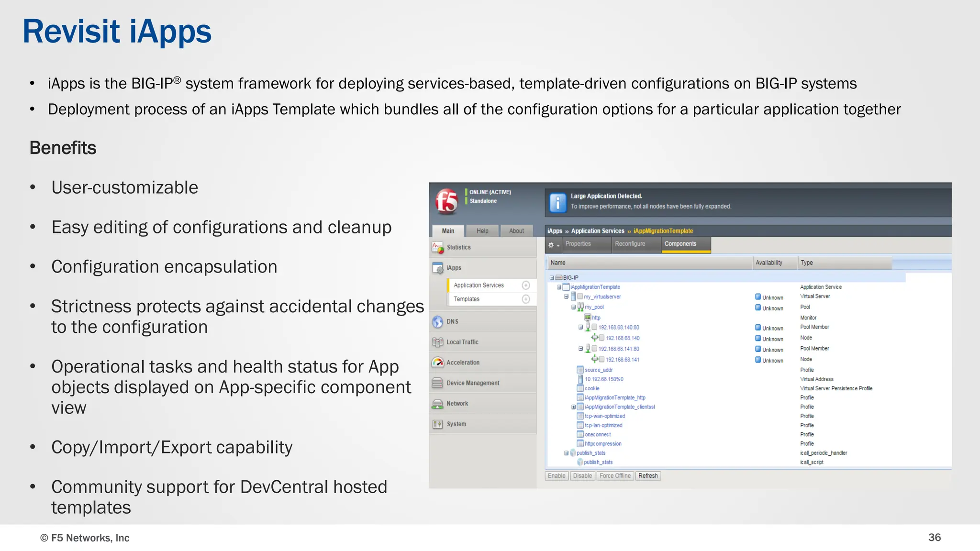This screenshot has height=551, width=980.
Task: Click the cookie profile icon
Action: coord(580,388)
